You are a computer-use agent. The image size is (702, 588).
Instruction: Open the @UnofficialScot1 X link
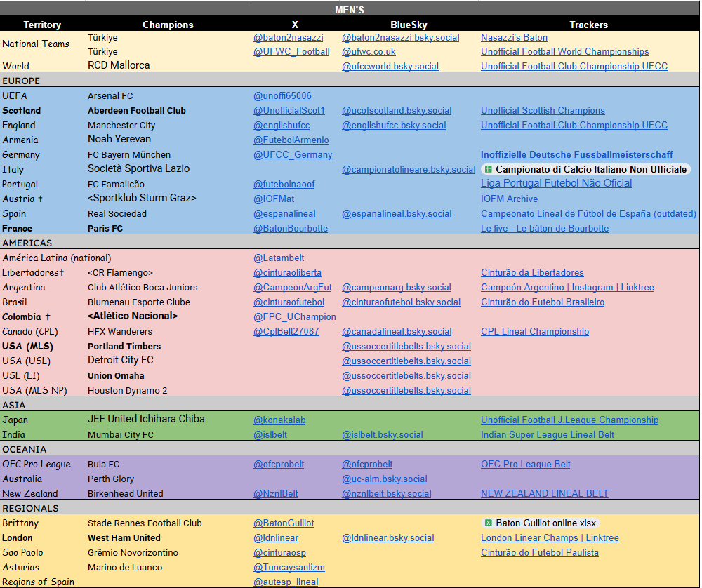[x=289, y=111]
